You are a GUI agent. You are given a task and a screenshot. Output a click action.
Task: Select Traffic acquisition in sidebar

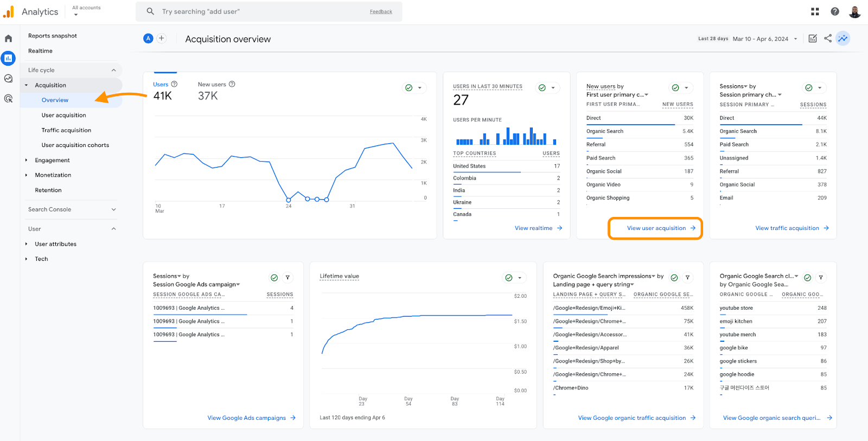[66, 130]
